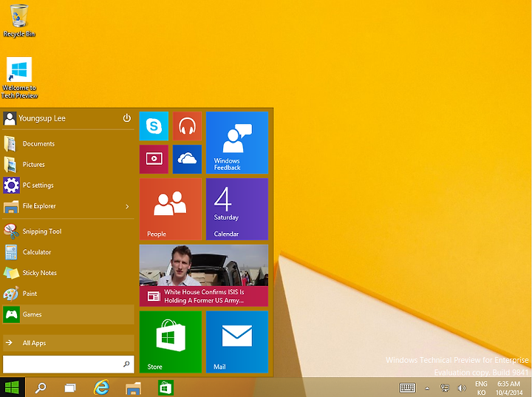Click the magnifier icon in search box

(126, 364)
